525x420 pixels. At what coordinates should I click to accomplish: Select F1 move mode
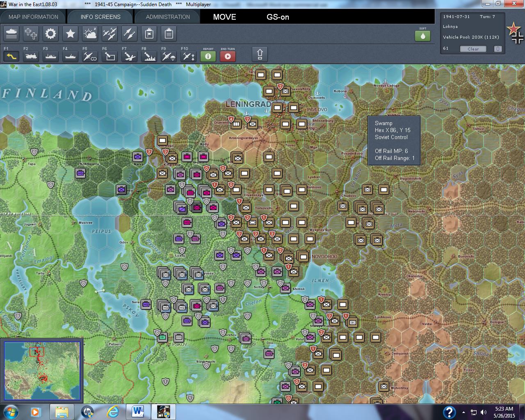[11, 56]
